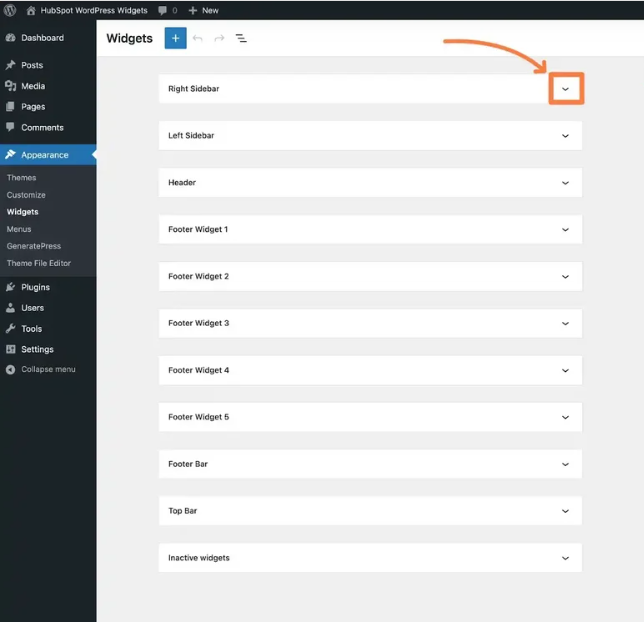Click the WordPress logo in admin bar
This screenshot has width=644, height=627.
click(10, 10)
